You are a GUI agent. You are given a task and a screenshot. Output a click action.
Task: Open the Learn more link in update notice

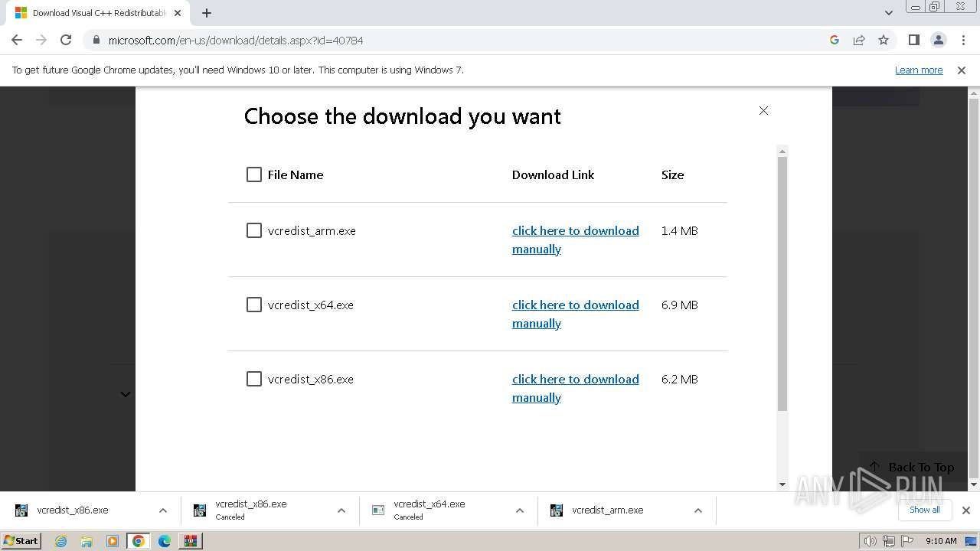(918, 70)
